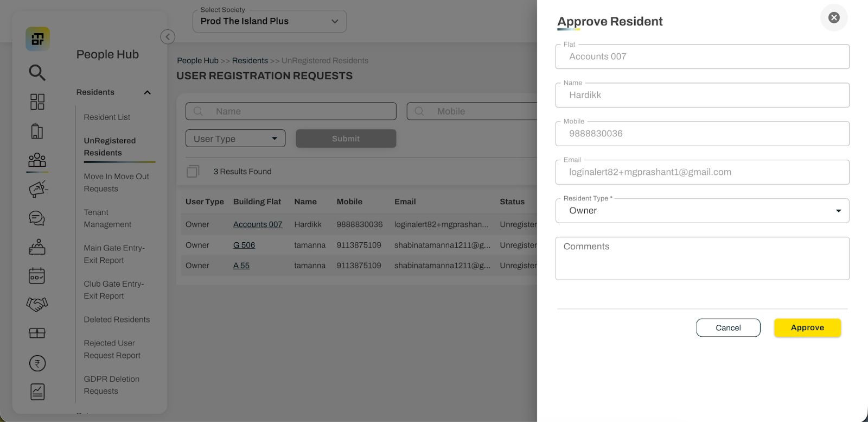Open Resident List menu item
This screenshot has width=868, height=422.
(107, 117)
